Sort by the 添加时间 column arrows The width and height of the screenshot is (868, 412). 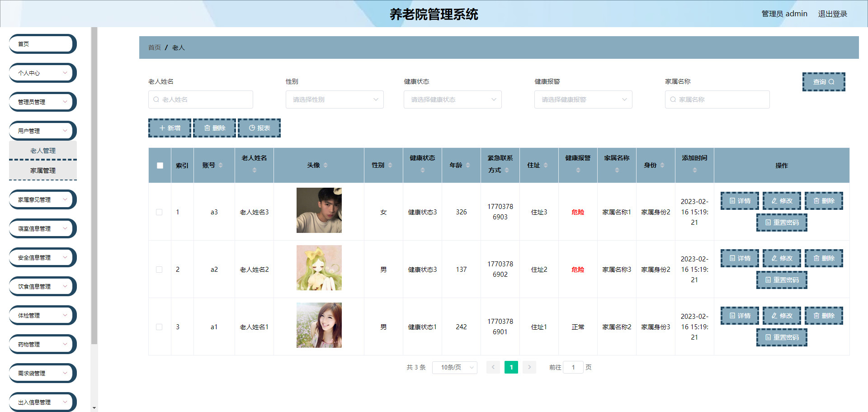click(x=695, y=170)
